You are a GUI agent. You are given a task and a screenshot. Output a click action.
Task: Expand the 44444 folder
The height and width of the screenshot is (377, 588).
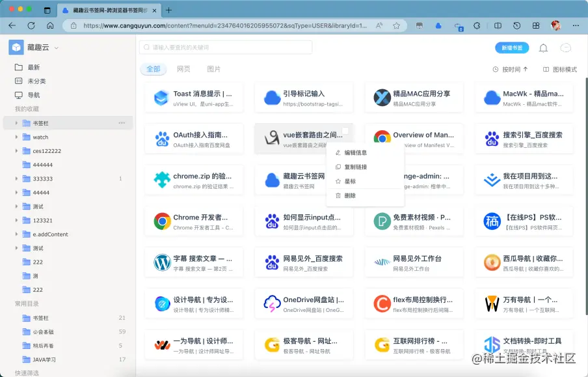pyautogui.click(x=16, y=192)
